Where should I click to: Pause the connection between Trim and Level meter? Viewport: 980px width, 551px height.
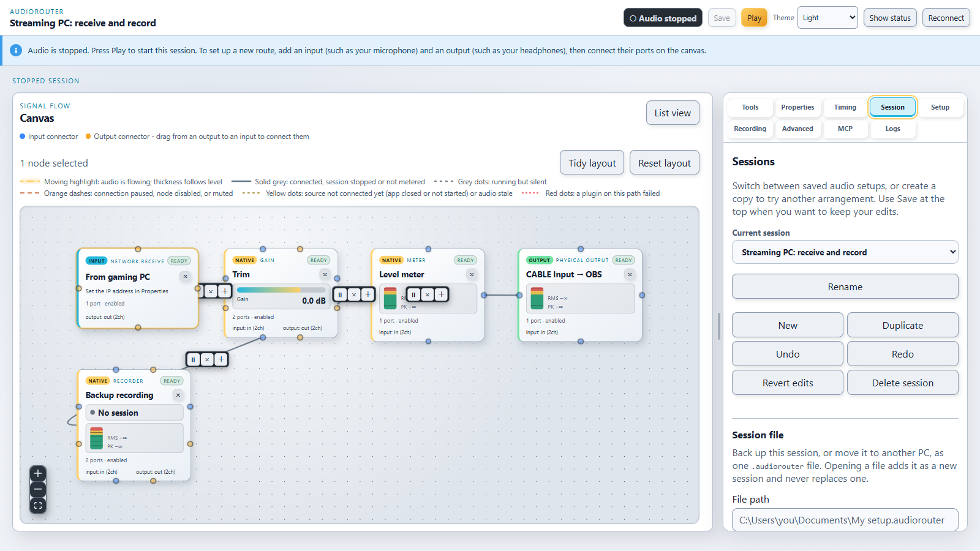click(340, 294)
